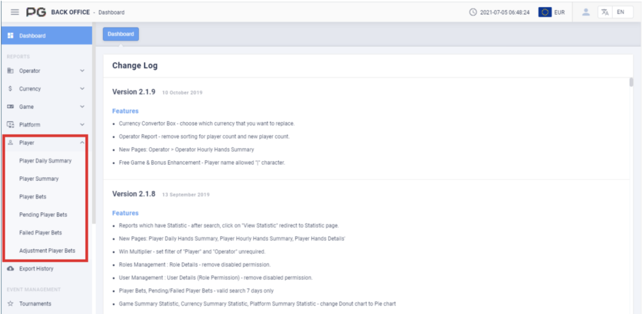
Task: Click the language translate icon
Action: click(x=605, y=12)
